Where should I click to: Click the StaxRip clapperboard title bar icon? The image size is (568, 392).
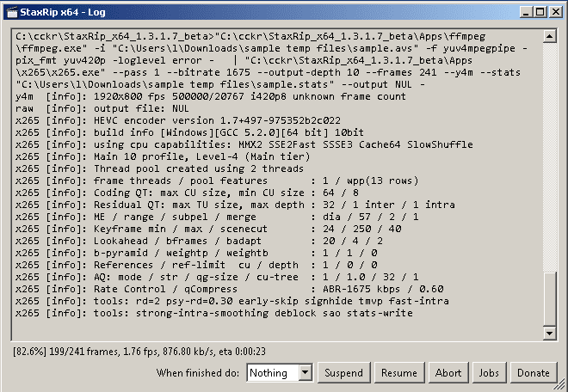(x=12, y=12)
